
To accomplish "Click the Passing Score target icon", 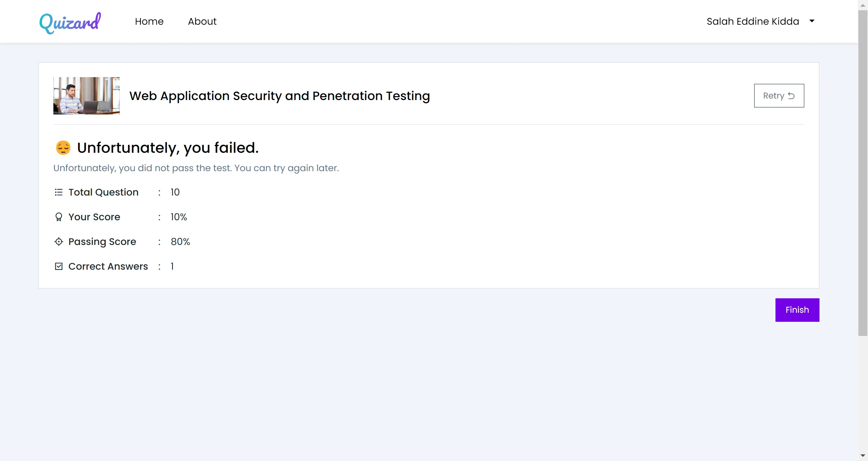I will [x=59, y=241].
